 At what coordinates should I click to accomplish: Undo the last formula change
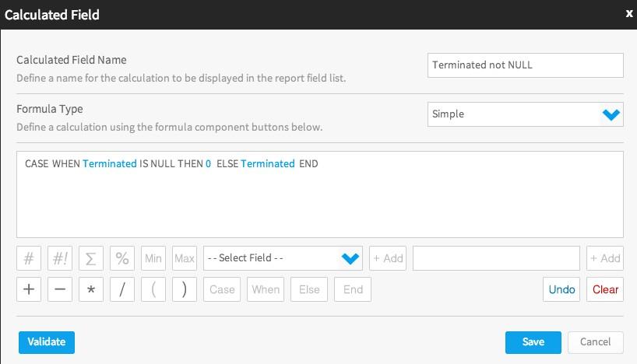point(561,289)
